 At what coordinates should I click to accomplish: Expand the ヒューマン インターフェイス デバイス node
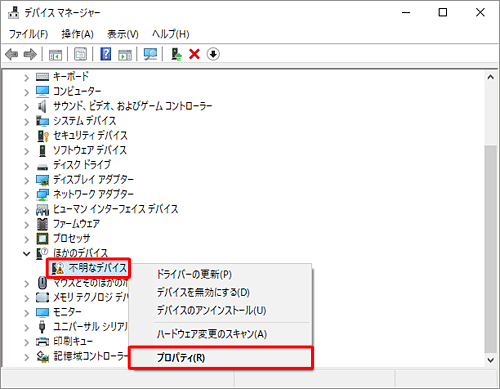(x=27, y=210)
